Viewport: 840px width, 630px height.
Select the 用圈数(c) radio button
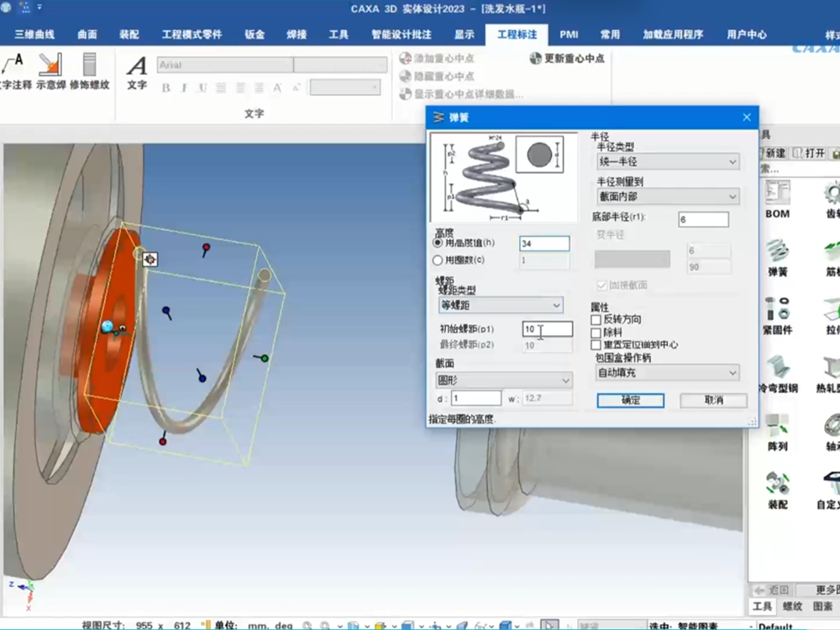(437, 260)
